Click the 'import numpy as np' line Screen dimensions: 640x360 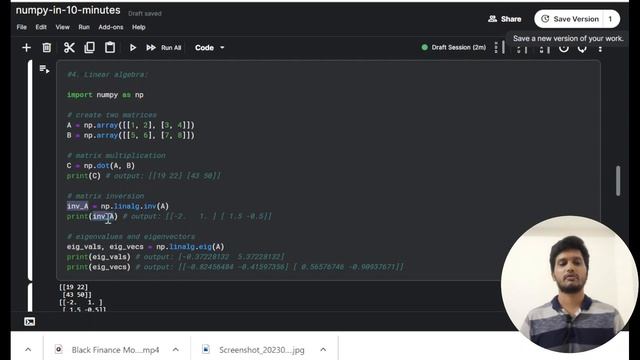point(105,95)
